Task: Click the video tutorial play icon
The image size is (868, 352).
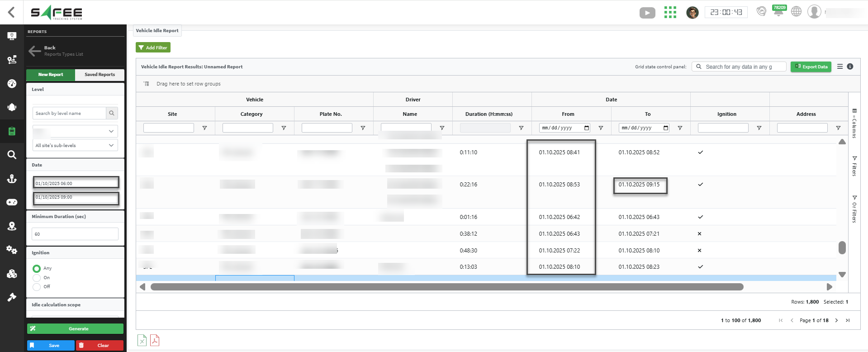Action: (647, 13)
